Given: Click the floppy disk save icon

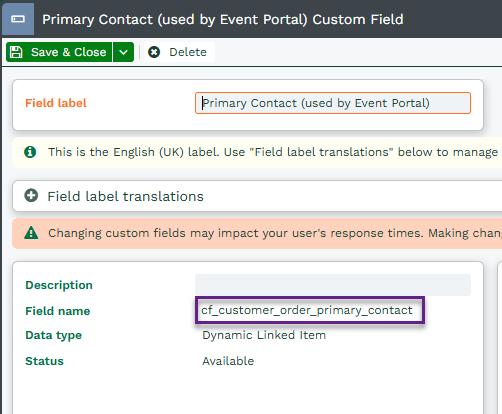Looking at the screenshot, I should pyautogui.click(x=16, y=52).
